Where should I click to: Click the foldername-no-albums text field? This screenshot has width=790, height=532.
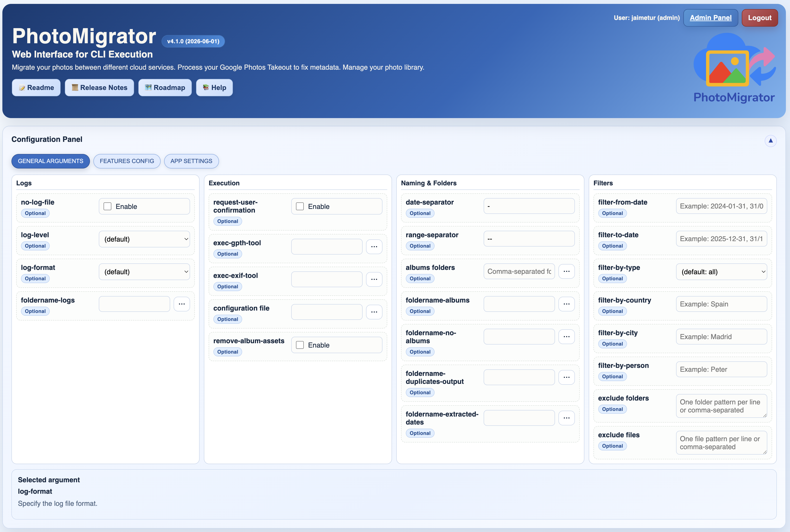pyautogui.click(x=519, y=337)
